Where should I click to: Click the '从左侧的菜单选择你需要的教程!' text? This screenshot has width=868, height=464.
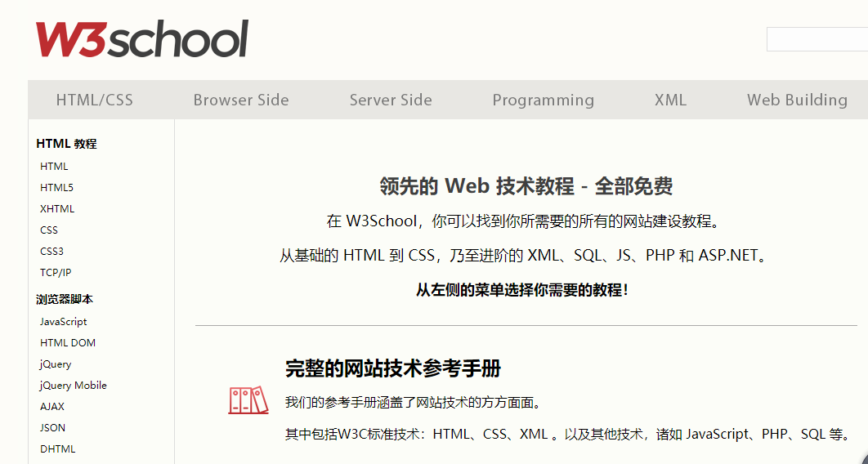(x=522, y=290)
